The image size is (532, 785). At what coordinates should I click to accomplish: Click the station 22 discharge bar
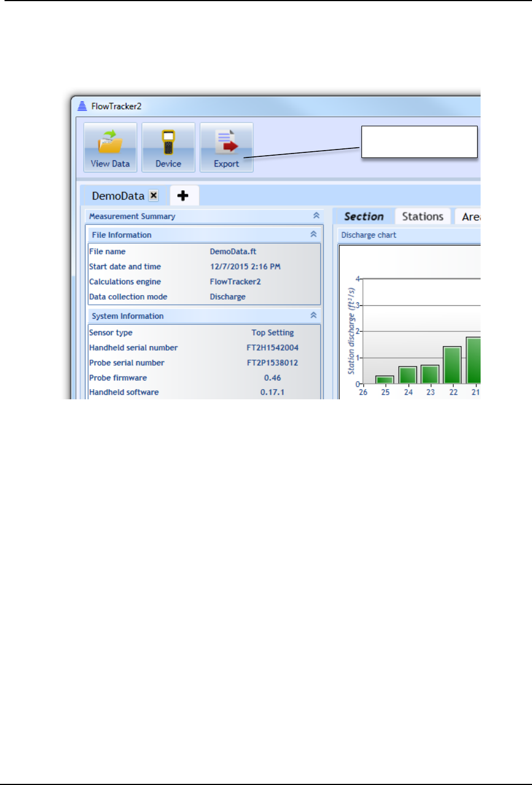coord(452,365)
